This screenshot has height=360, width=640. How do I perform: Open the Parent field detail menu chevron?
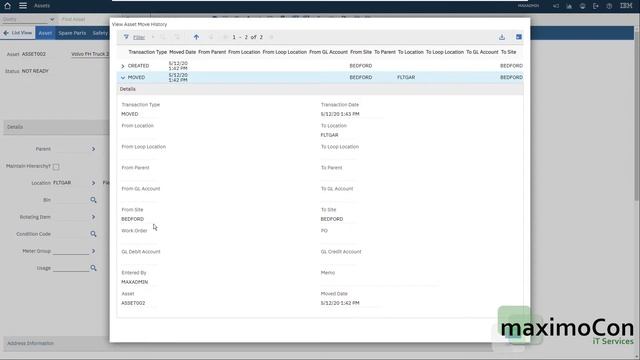pyautogui.click(x=93, y=149)
